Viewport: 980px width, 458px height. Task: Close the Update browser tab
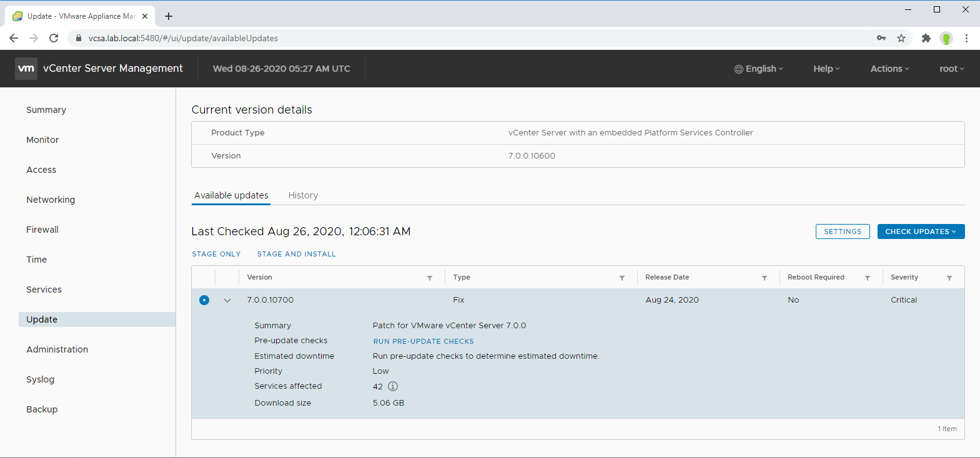click(x=145, y=16)
